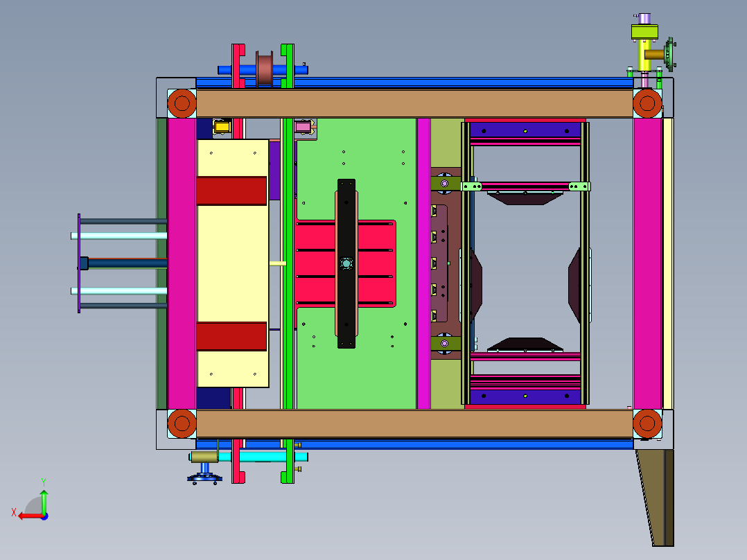Click the yellow-green motor housing at top right
747x560 pixels.
[x=644, y=32]
